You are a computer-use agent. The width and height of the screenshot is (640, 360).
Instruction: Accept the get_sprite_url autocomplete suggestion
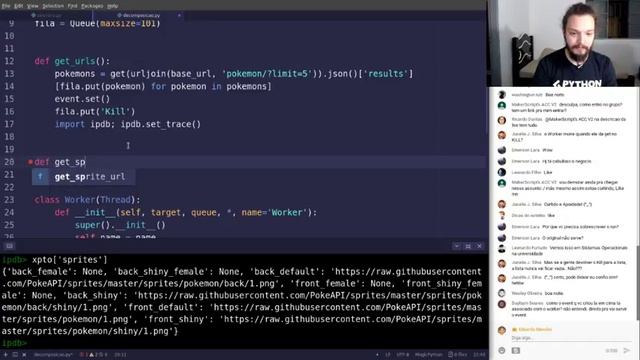coord(84,177)
